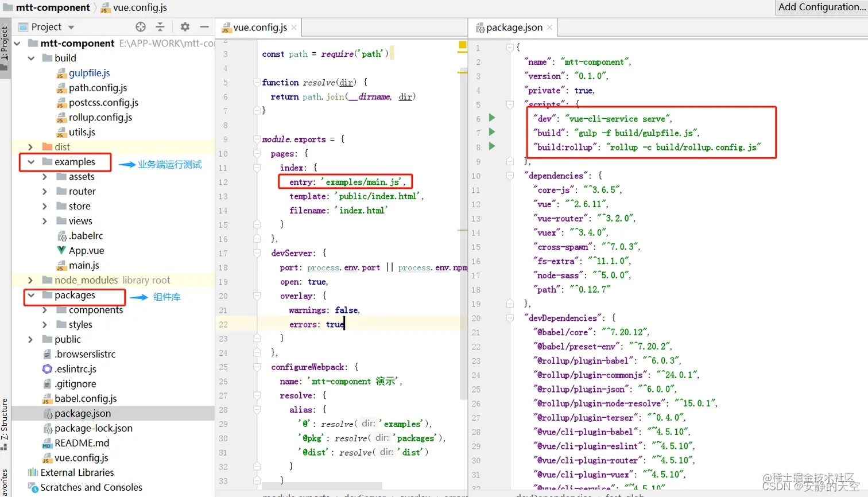Image resolution: width=868 pixels, height=497 pixels.
Task: Select .gitignore file
Action: point(75,384)
